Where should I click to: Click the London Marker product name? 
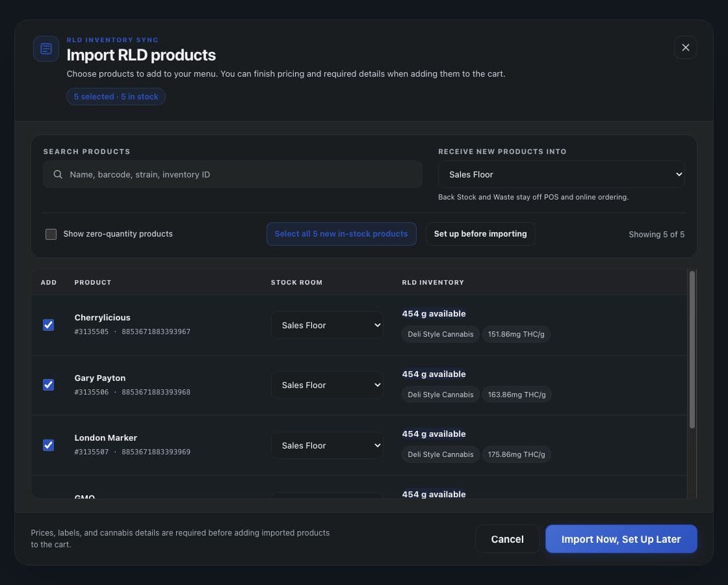[105, 438]
